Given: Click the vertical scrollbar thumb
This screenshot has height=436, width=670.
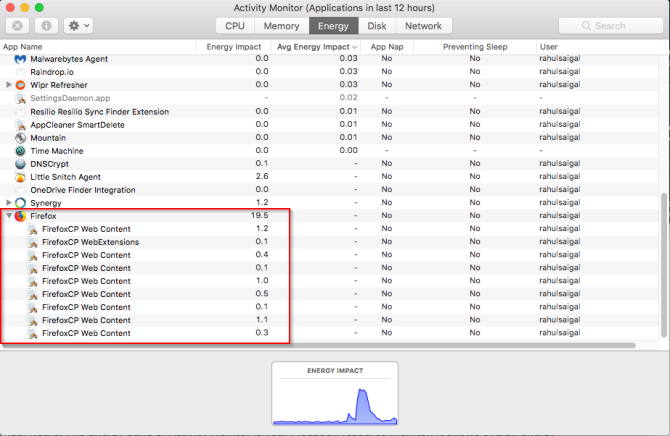Looking at the screenshot, I should tap(664, 265).
